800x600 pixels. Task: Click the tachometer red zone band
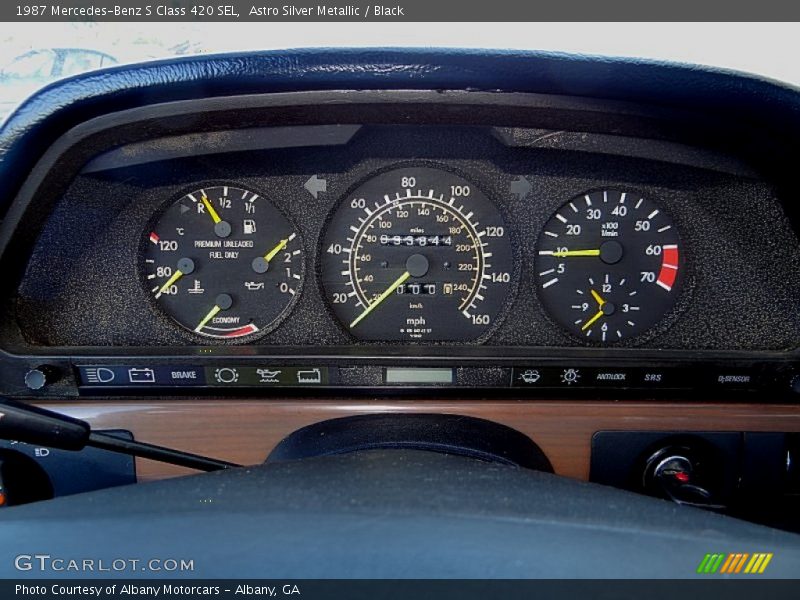(x=668, y=267)
